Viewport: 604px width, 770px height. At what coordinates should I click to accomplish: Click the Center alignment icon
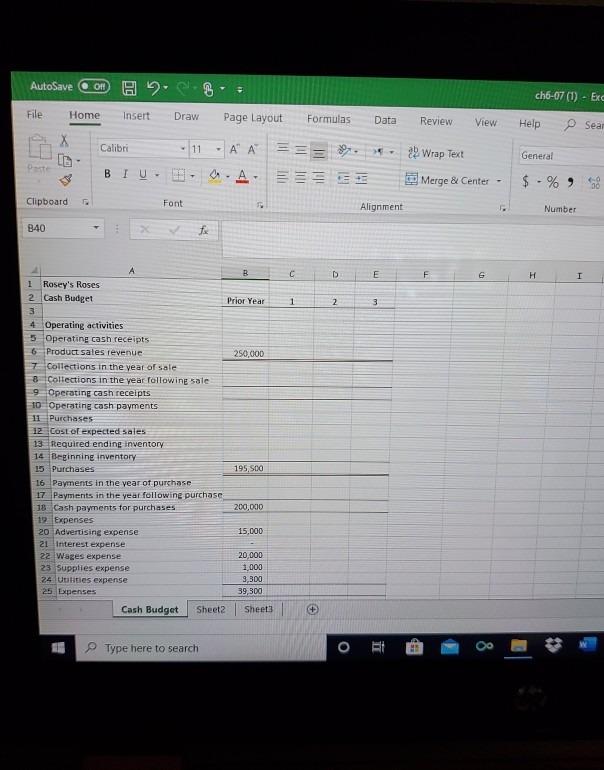pyautogui.click(x=300, y=177)
